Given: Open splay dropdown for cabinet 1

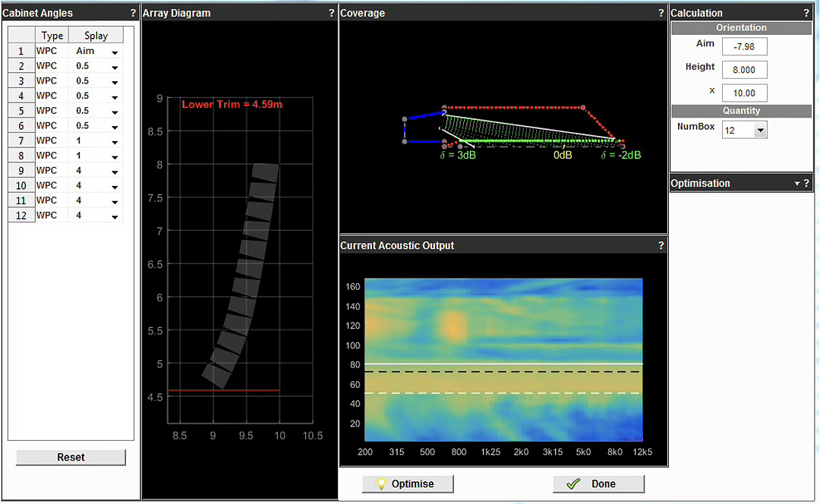Looking at the screenshot, I should 115,52.
